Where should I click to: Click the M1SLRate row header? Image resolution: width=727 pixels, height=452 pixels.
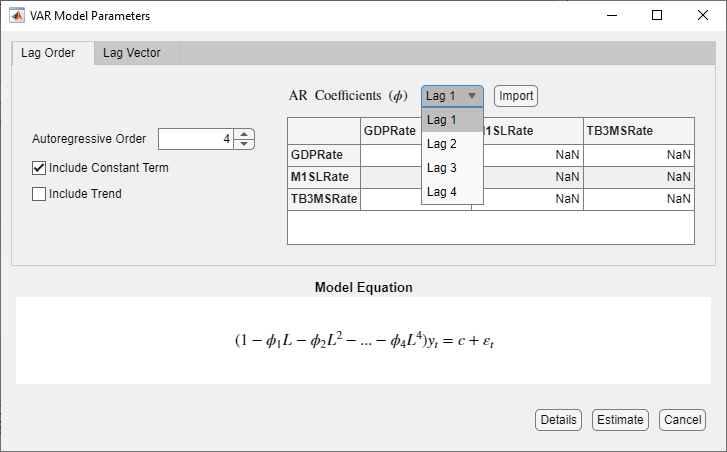pyautogui.click(x=324, y=177)
